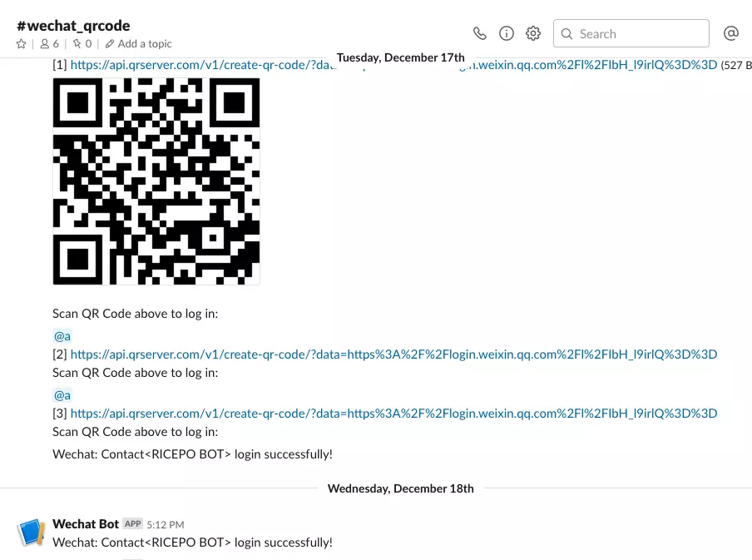This screenshot has width=752, height=560.
Task: Click the first @a mention
Action: click(62, 336)
